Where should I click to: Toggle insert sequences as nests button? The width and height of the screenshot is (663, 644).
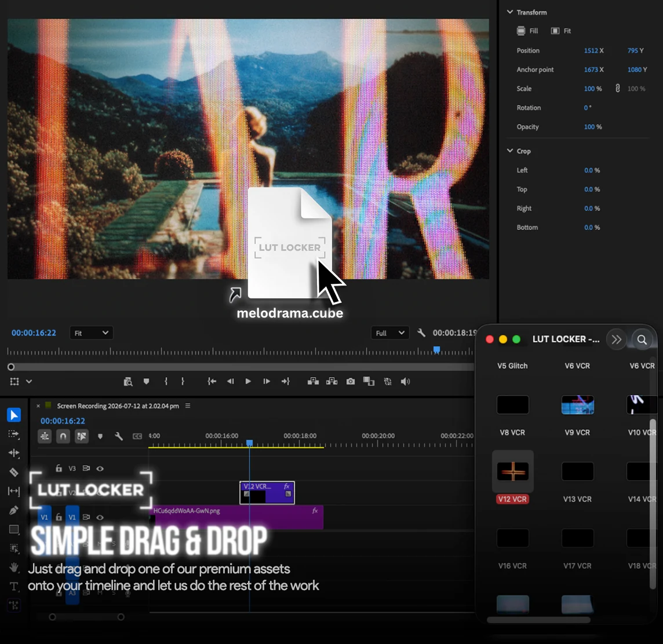(45, 436)
